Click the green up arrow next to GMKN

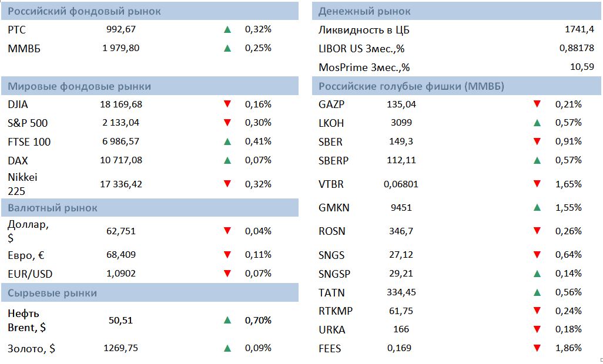(x=537, y=207)
